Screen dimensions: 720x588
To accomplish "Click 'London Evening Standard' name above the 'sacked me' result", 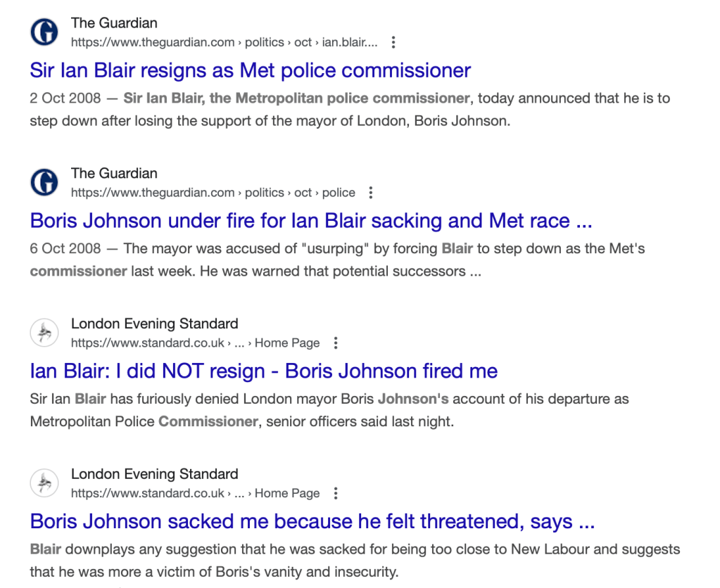I will pos(154,474).
